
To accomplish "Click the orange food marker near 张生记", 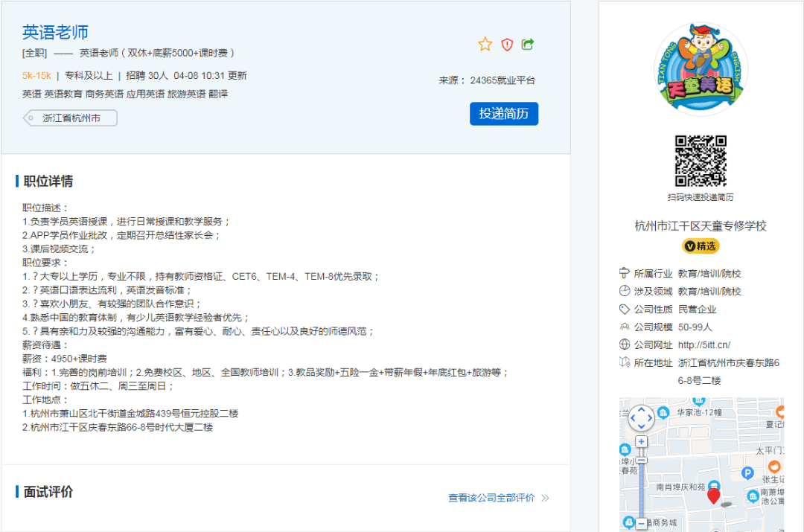I will point(773,467).
